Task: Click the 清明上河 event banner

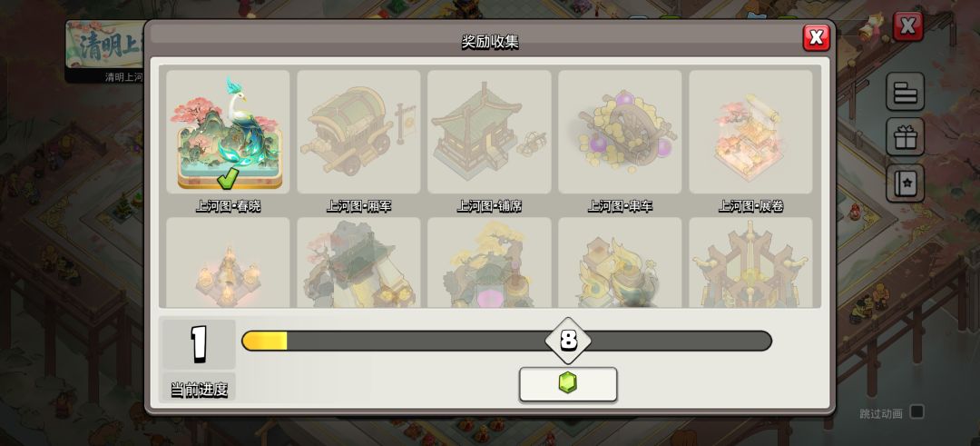Action: point(105,51)
